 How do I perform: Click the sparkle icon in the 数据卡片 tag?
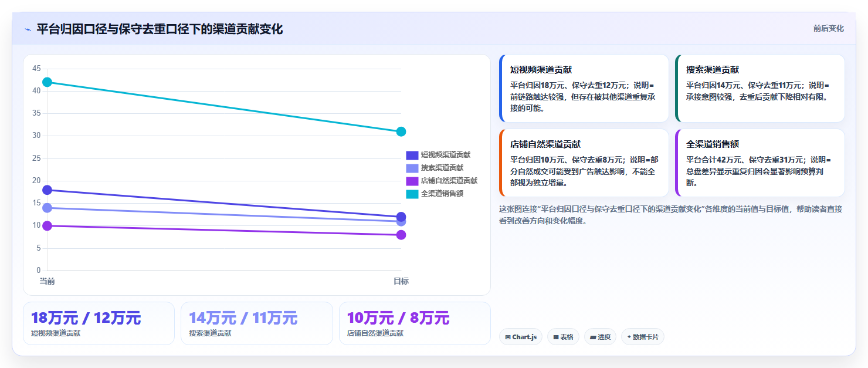[629, 337]
